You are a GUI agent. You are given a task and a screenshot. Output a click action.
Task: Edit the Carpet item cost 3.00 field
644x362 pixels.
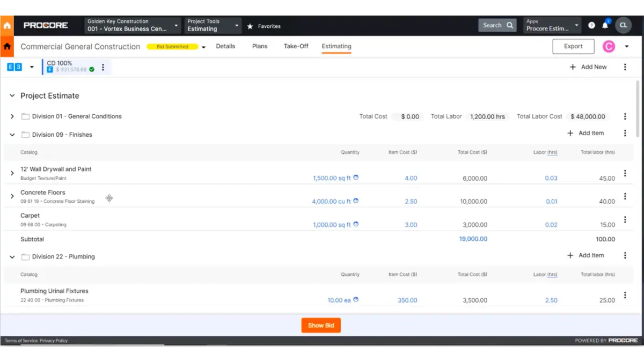[x=411, y=225]
